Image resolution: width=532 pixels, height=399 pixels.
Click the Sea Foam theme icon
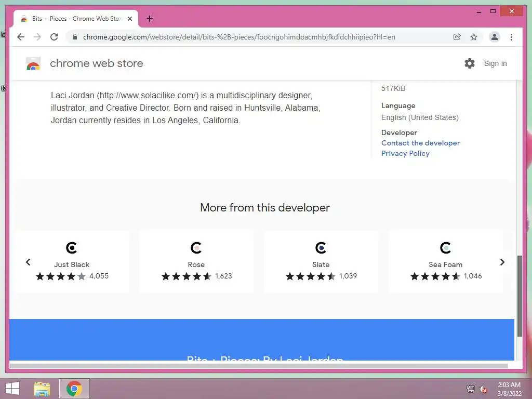pyautogui.click(x=445, y=248)
